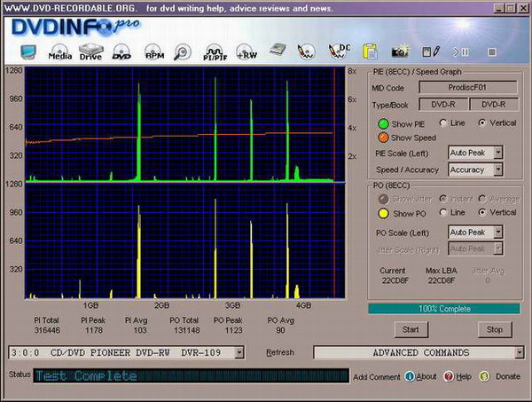The height and width of the screenshot is (402, 532).
Task: Click the PO Total value 131148
Action: pyautogui.click(x=186, y=330)
